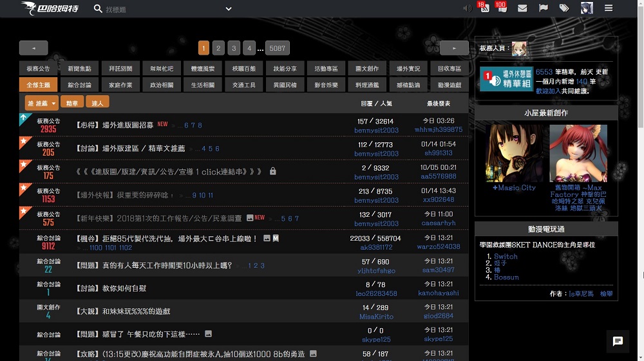
Task: Go to page 3
Action: 234,48
